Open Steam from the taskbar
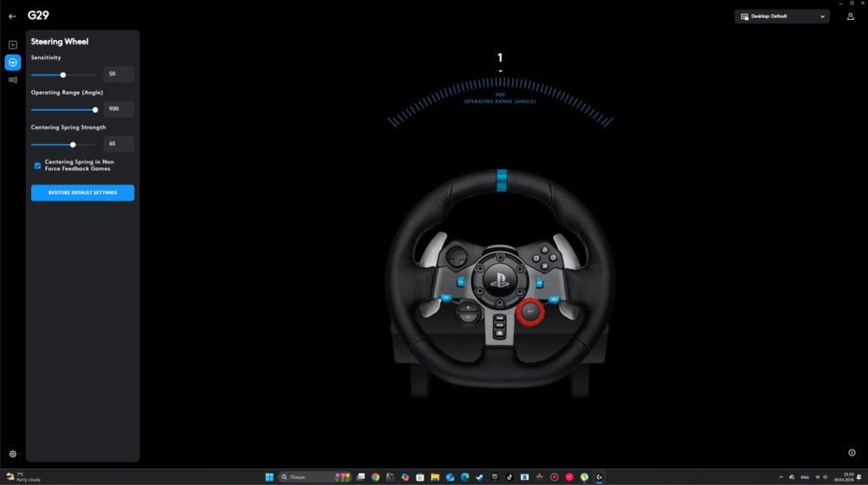This screenshot has height=485, width=868. click(480, 476)
